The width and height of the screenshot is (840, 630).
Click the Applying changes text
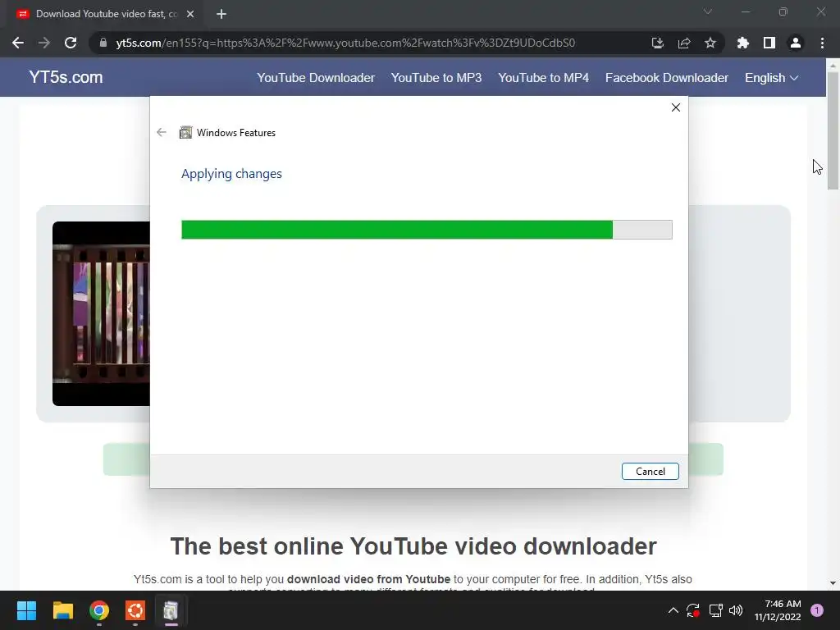point(231,174)
